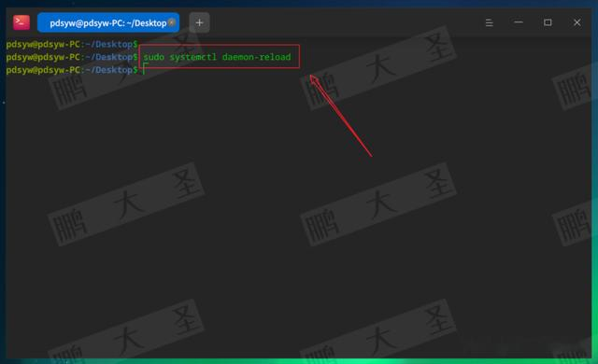The height and width of the screenshot is (364, 598).
Task: Click pdsyw@pdsyw-PC on the second prompt line
Action: pos(43,57)
